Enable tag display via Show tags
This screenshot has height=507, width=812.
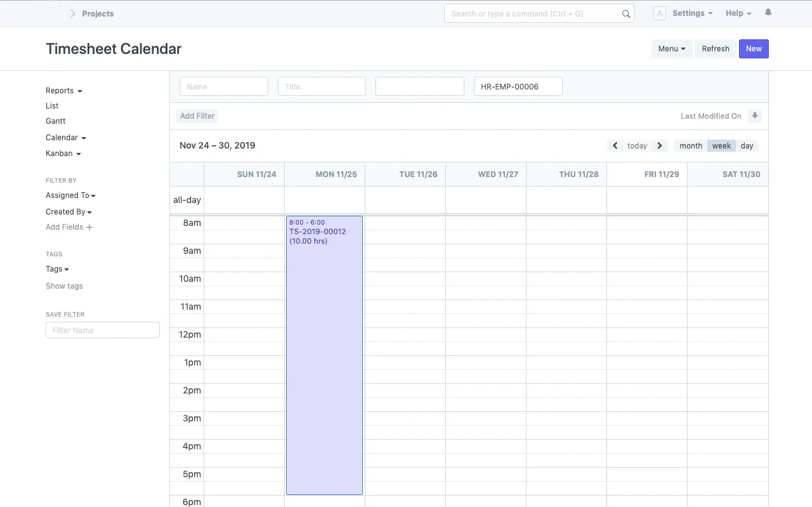coord(64,286)
